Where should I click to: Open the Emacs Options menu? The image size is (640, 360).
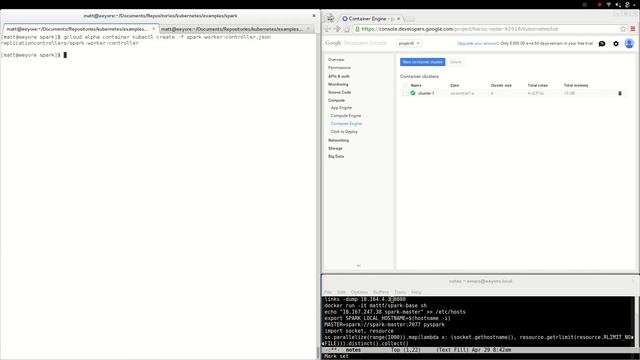[x=359, y=292]
